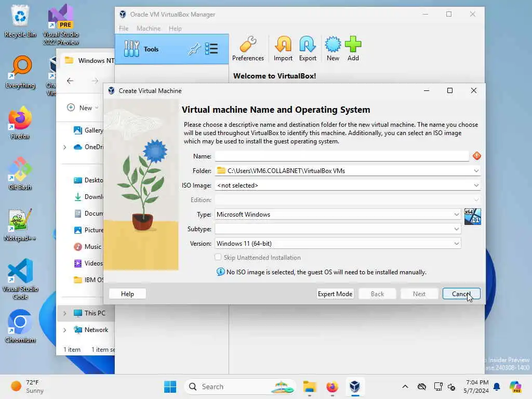Expand Network in the Explorer tree
Viewport: 532px width, 399px height.
click(65, 330)
